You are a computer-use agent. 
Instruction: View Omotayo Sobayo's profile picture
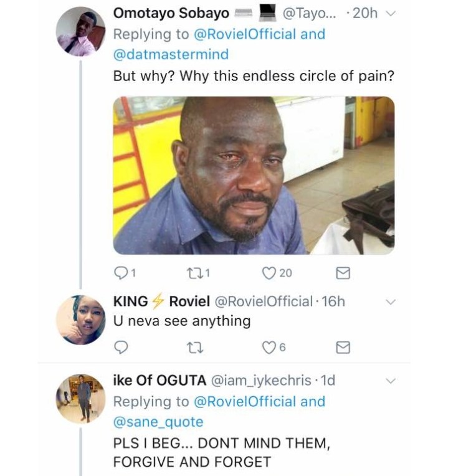coord(80,31)
